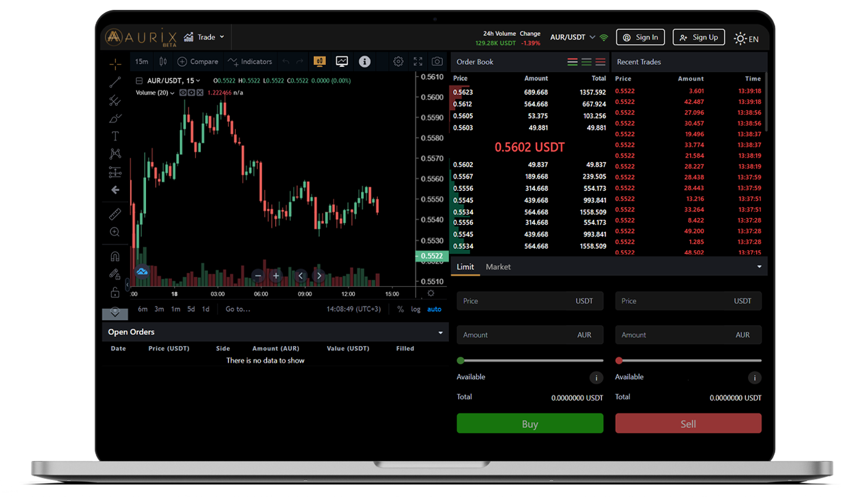Click the zoom in magnifier tool
The height and width of the screenshot is (497, 868).
click(x=115, y=232)
